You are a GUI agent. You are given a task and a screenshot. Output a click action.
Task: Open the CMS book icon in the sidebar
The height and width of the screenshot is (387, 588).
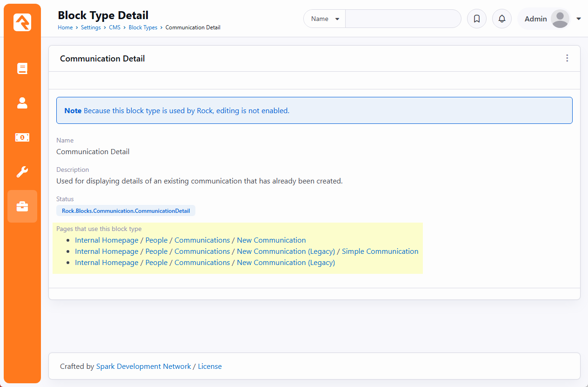pyautogui.click(x=22, y=68)
